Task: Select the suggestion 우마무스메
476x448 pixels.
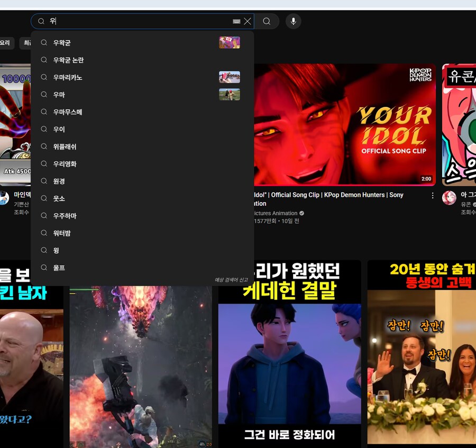Action: (x=142, y=112)
